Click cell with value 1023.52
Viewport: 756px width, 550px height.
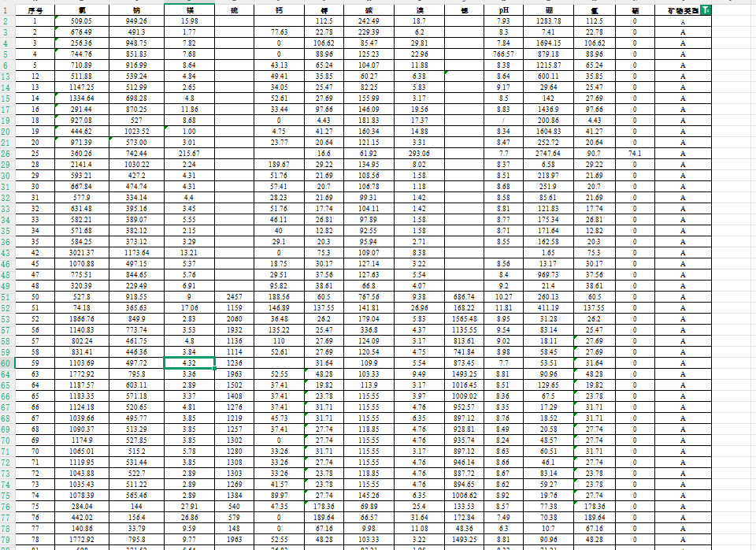[136, 132]
